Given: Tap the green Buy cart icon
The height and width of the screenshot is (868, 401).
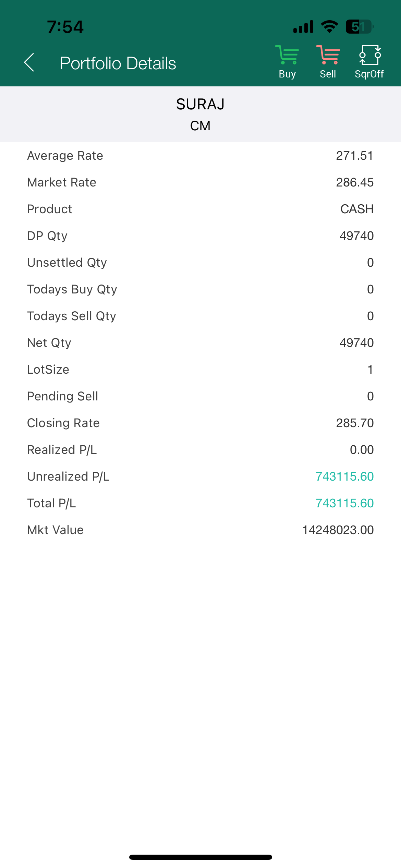Looking at the screenshot, I should tap(287, 56).
